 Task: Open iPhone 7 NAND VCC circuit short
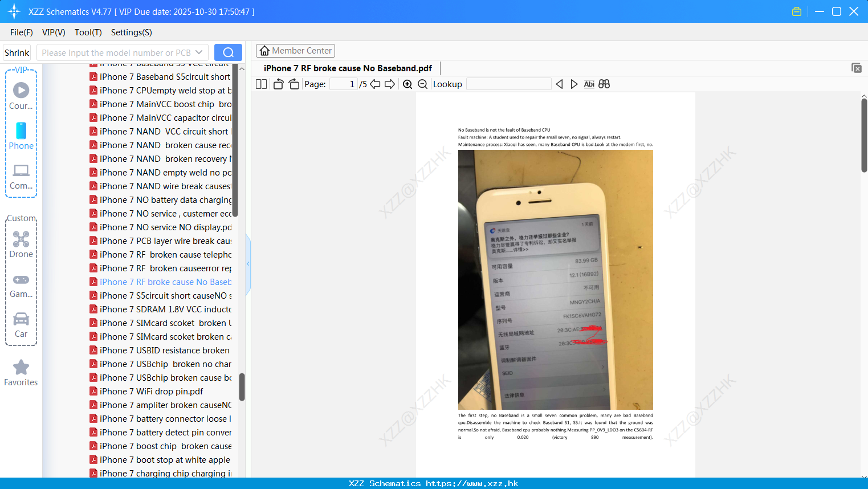coord(161,132)
